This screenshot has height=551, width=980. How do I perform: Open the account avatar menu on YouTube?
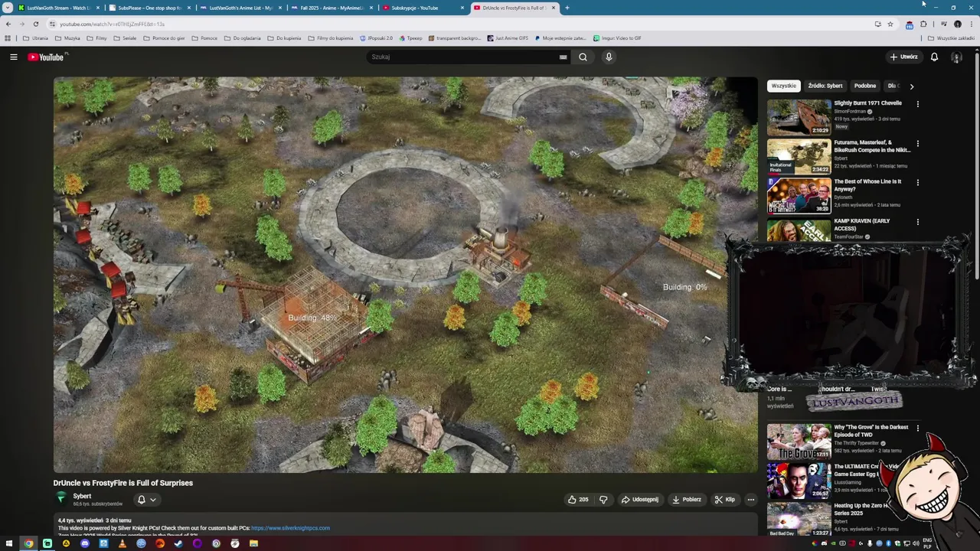click(x=956, y=57)
